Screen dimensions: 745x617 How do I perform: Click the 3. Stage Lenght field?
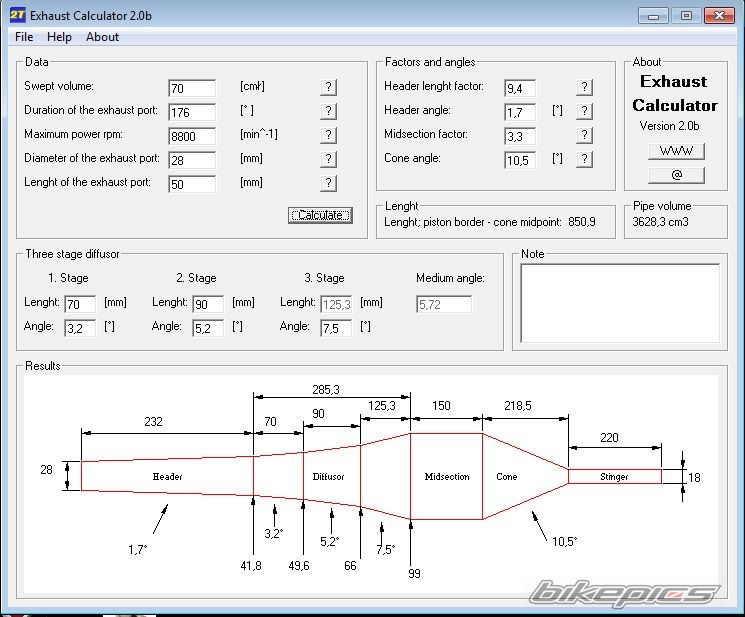(336, 304)
